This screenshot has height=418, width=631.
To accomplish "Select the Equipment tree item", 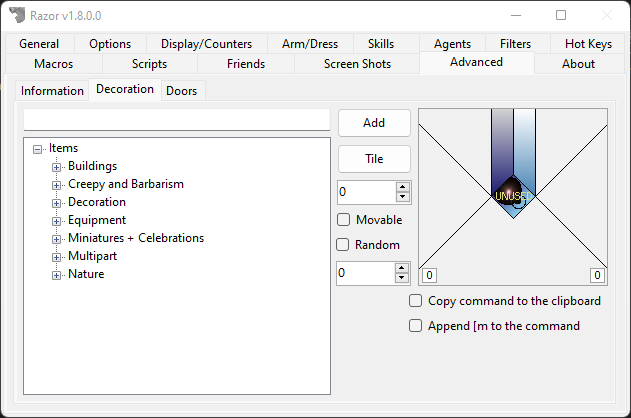I will (x=97, y=220).
